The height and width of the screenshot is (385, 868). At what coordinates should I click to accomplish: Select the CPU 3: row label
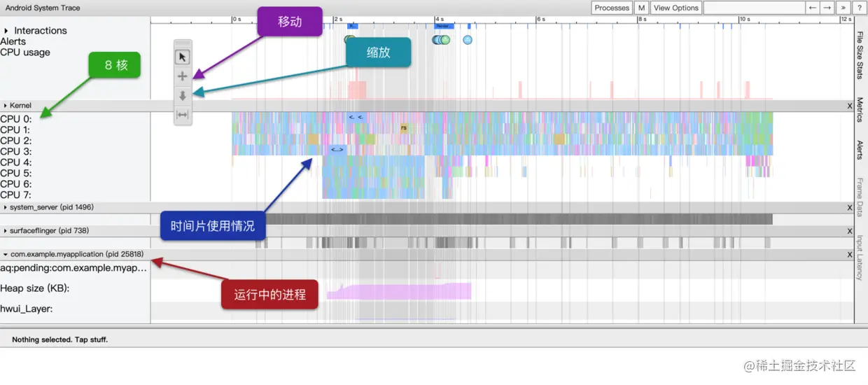tap(15, 151)
